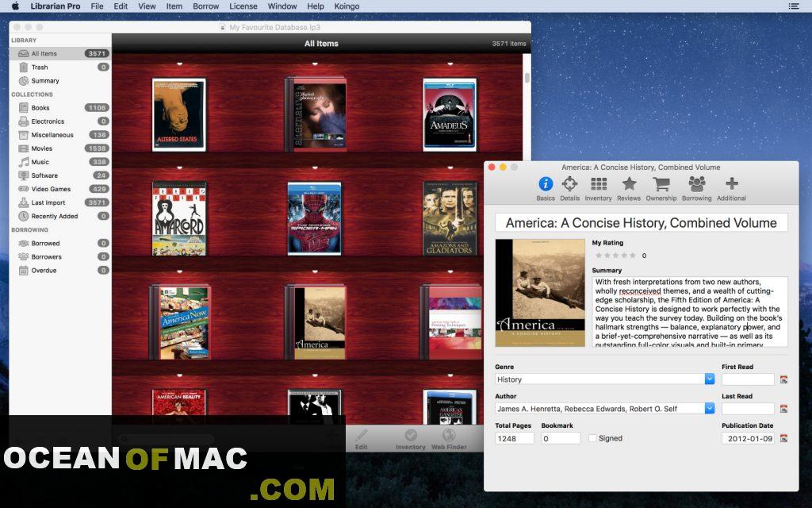Open the Edit menu

[x=121, y=6]
